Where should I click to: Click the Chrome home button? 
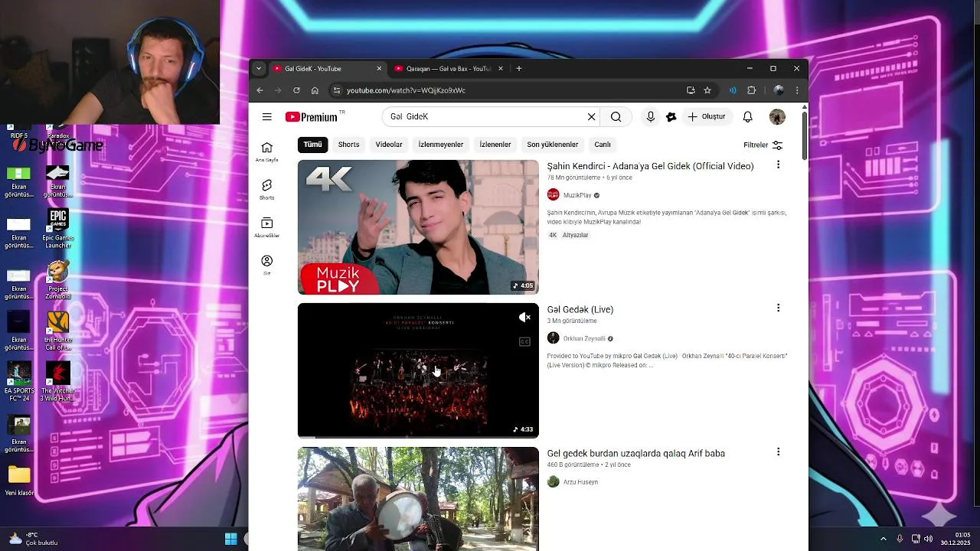[x=315, y=90]
